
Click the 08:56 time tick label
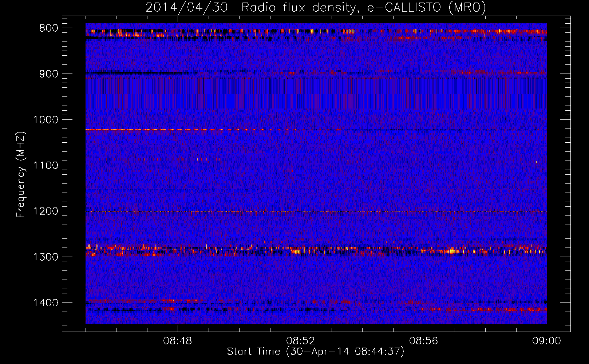[424, 341]
